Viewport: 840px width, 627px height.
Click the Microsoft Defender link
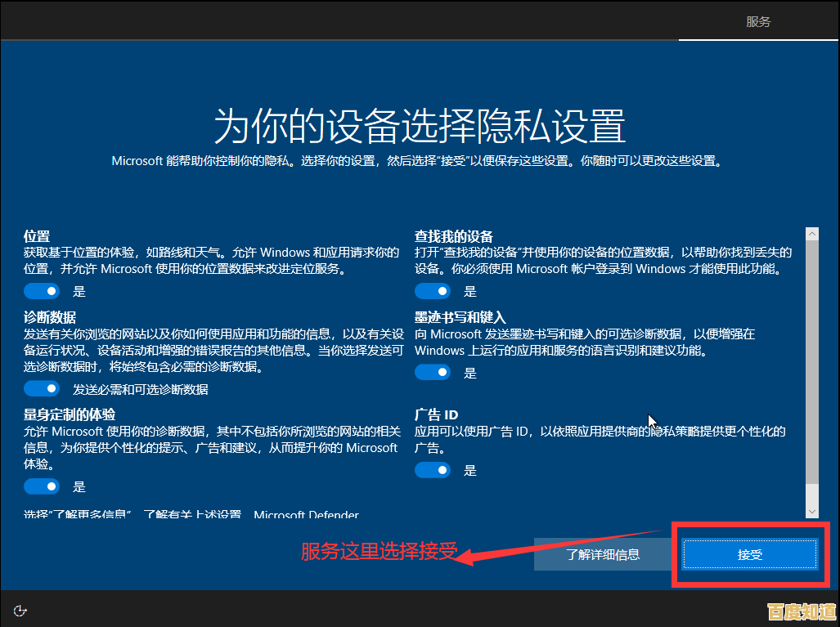pyautogui.click(x=306, y=515)
